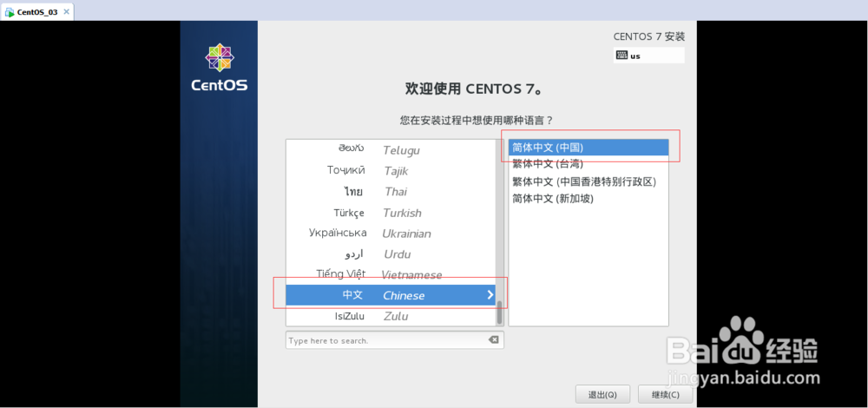Select Thai language row

(x=391, y=192)
